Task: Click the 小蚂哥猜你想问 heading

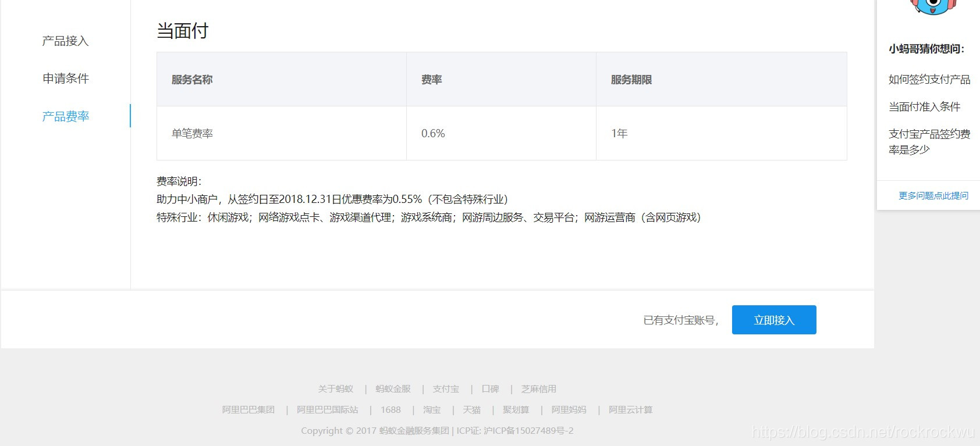Action: (926, 49)
